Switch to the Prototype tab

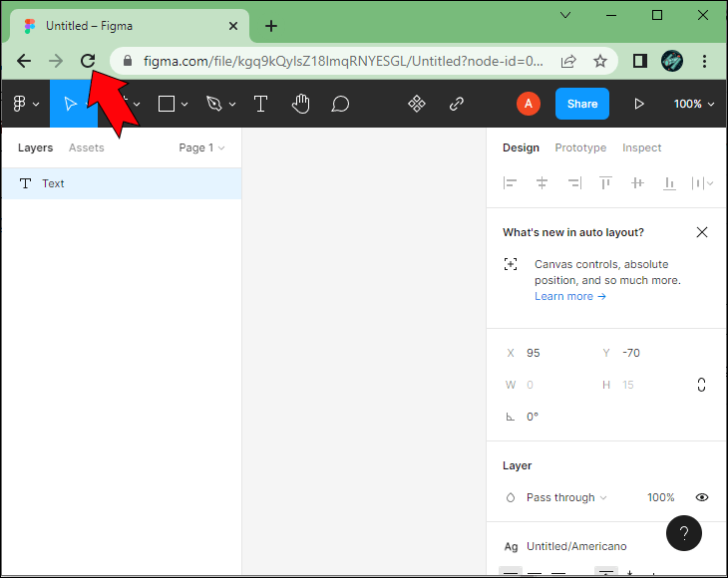(580, 147)
